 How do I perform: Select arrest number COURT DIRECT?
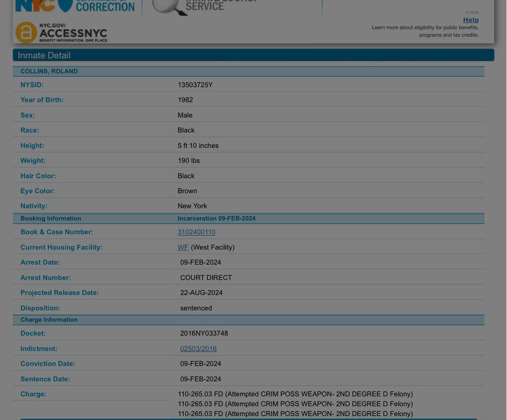tap(206, 278)
